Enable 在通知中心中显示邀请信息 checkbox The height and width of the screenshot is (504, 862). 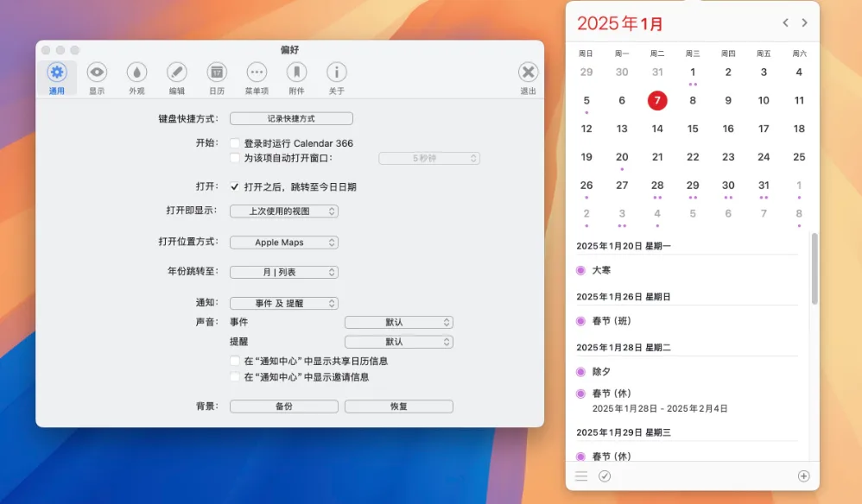tap(235, 377)
